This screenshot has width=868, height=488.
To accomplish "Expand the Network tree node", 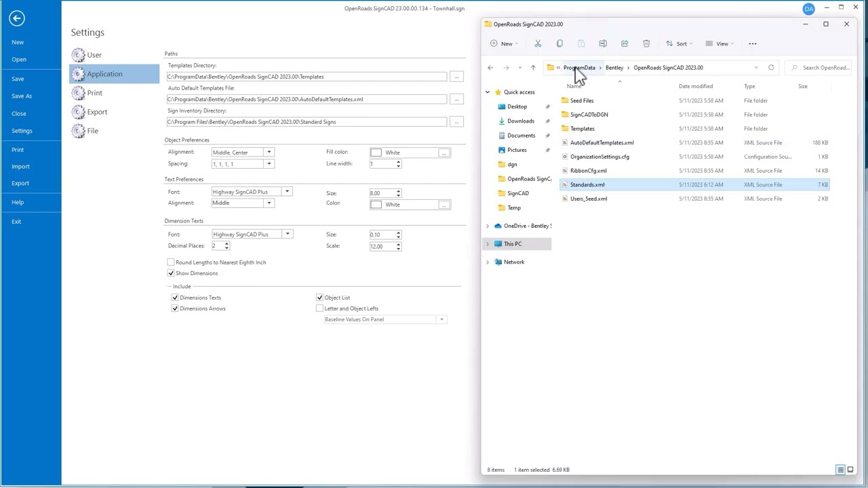I will point(488,262).
